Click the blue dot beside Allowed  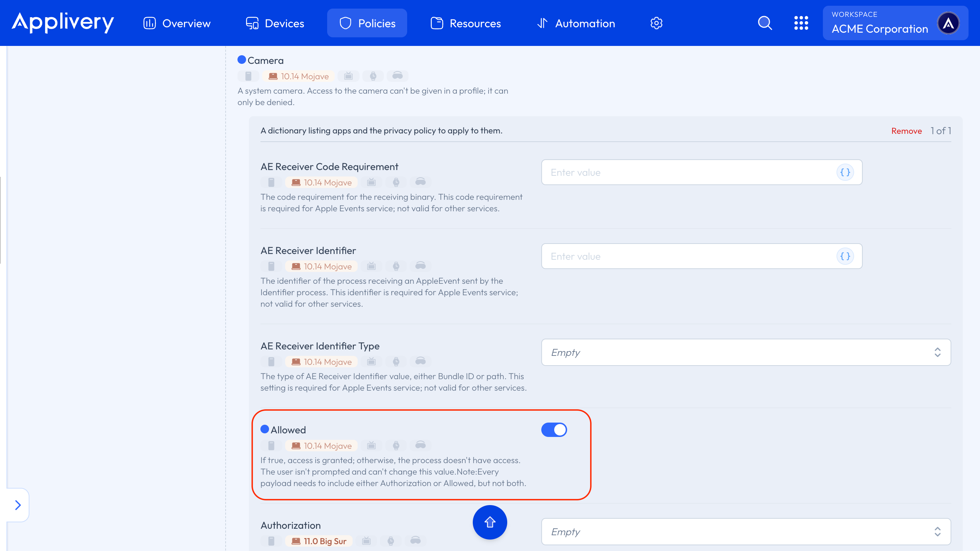pos(265,429)
